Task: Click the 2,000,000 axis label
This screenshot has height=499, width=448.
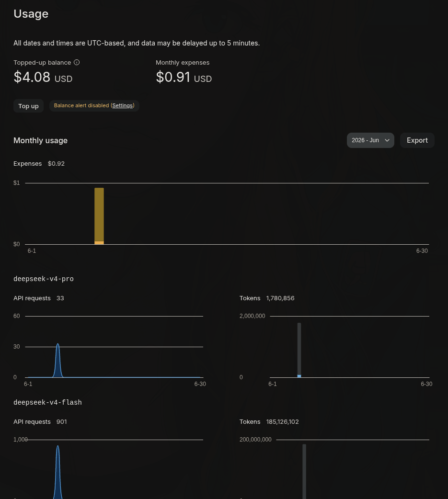Action: (x=252, y=316)
